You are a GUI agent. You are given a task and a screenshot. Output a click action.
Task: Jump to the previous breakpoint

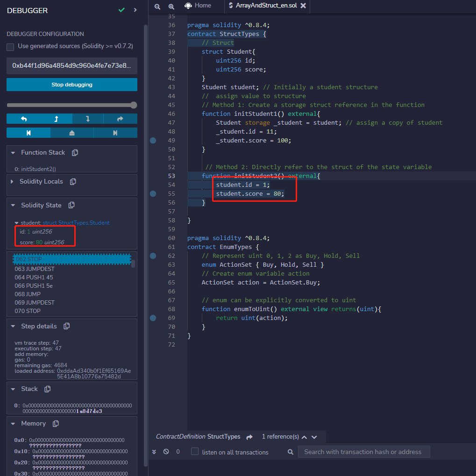pos(28,133)
